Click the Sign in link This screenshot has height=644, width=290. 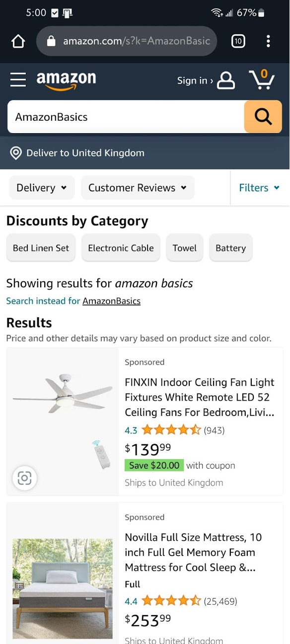[x=195, y=80]
